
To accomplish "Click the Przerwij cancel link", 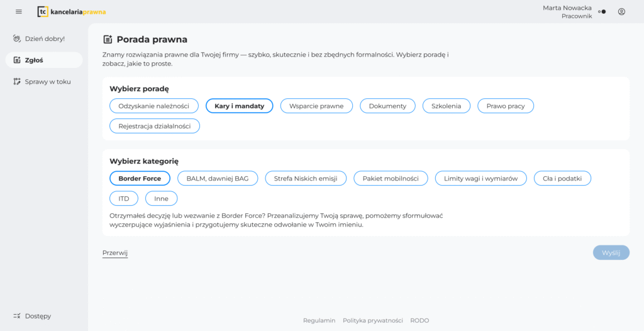I will click(x=115, y=253).
